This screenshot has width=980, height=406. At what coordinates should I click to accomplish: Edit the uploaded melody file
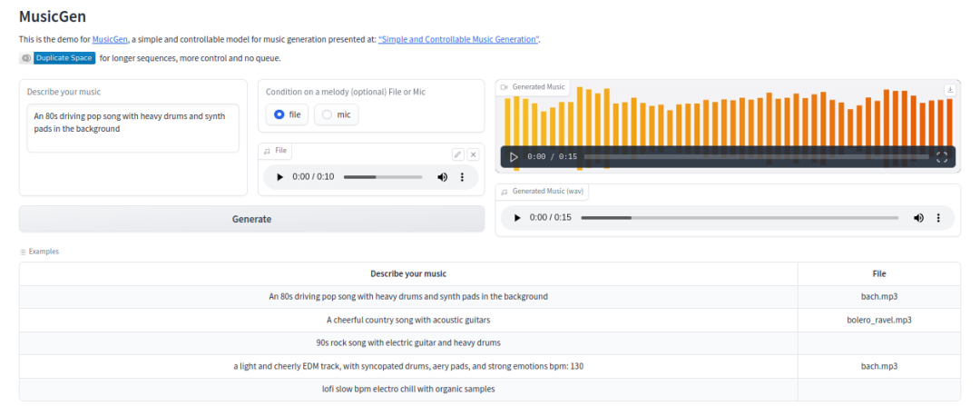pos(458,155)
